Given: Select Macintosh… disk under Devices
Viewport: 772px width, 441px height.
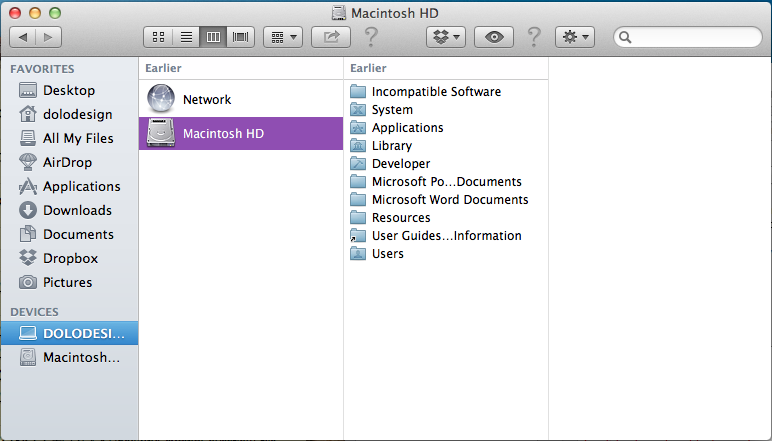Looking at the screenshot, I should point(69,357).
